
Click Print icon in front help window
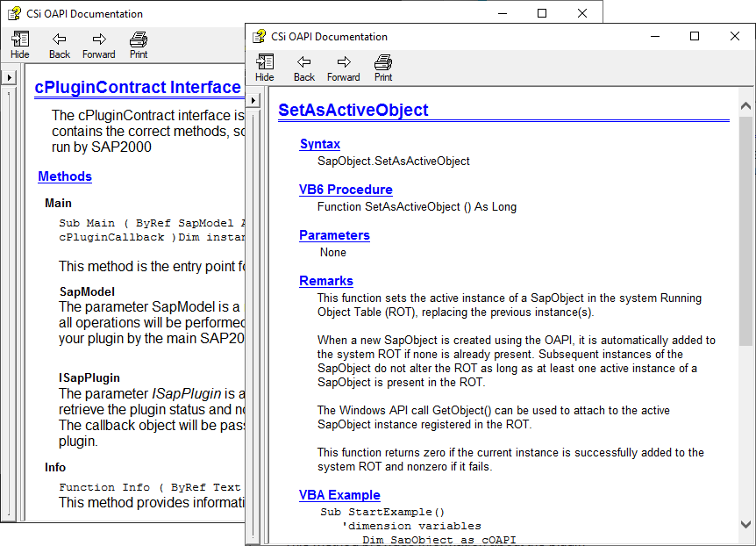383,68
